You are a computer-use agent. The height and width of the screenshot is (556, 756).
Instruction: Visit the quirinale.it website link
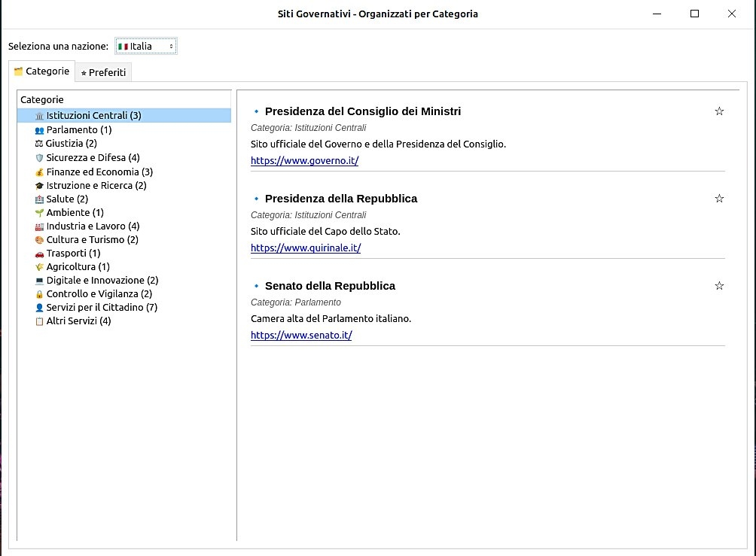[306, 248]
